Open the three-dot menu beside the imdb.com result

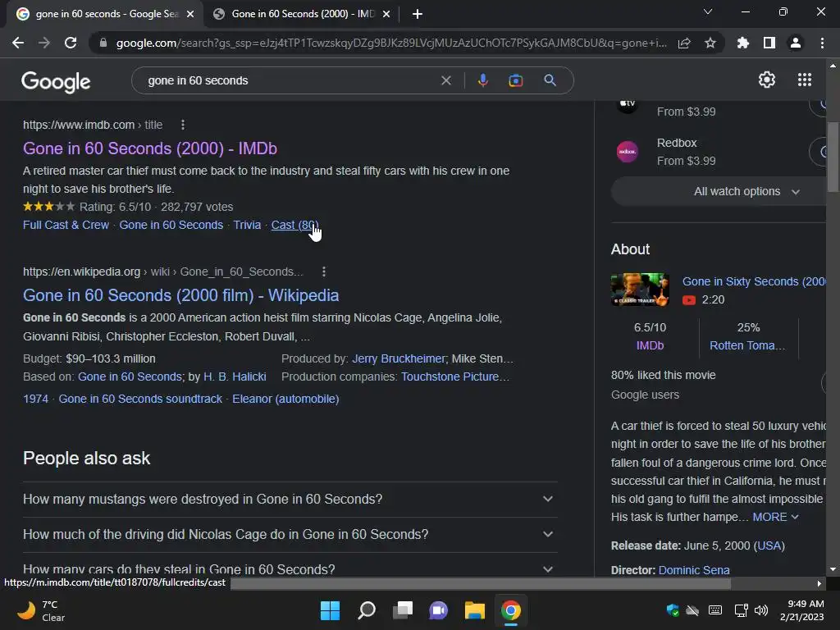click(183, 125)
